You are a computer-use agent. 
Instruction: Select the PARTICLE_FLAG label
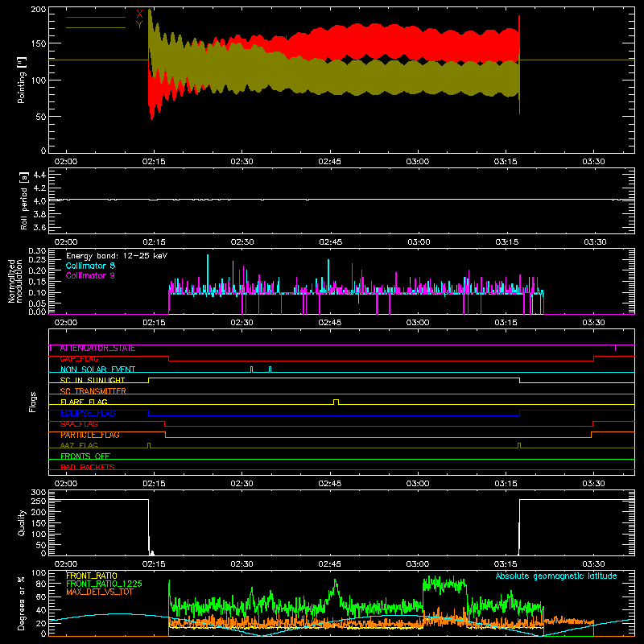[x=90, y=435]
